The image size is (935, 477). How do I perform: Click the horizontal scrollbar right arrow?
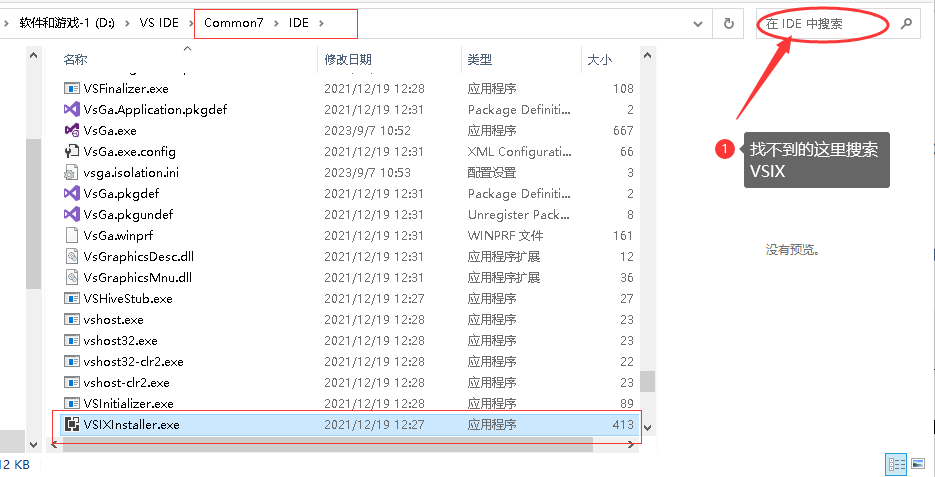point(632,444)
